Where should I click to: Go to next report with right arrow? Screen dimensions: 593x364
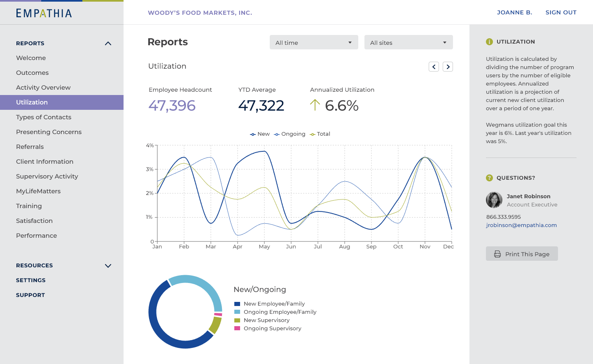click(448, 67)
